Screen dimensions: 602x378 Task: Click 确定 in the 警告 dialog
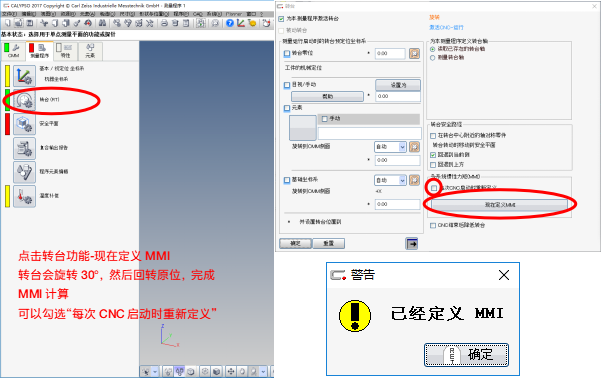(466, 355)
